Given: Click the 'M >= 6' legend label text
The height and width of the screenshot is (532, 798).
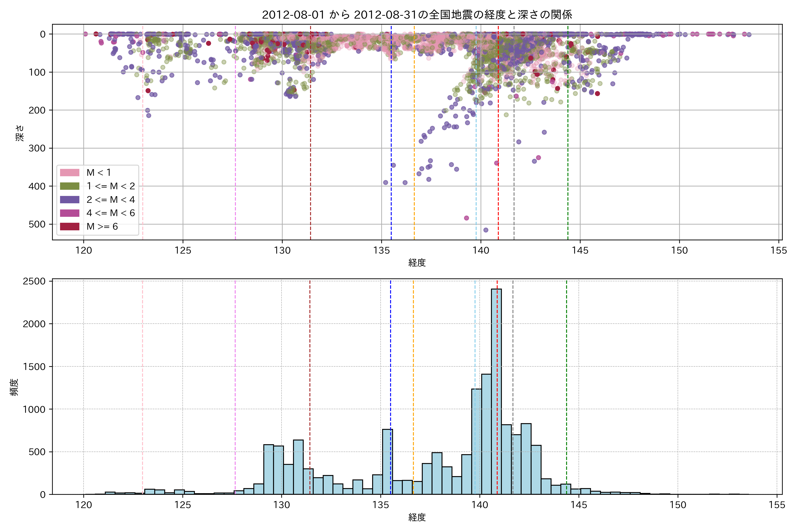Looking at the screenshot, I should pyautogui.click(x=102, y=227).
